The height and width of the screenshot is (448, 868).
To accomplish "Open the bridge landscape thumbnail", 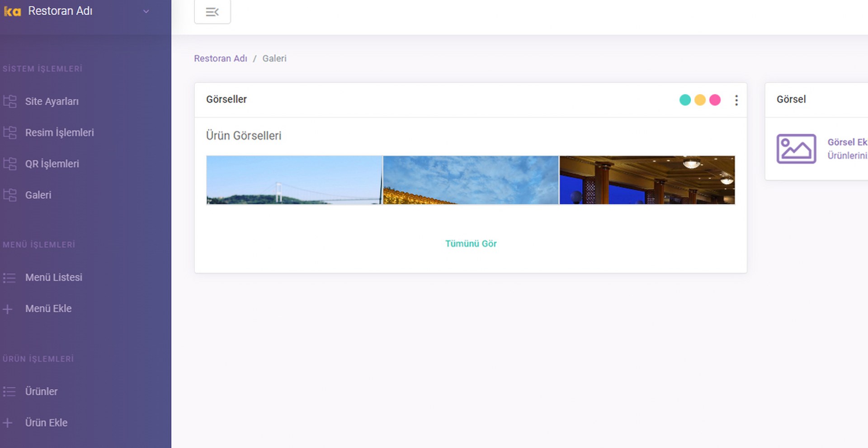I will pos(294,180).
